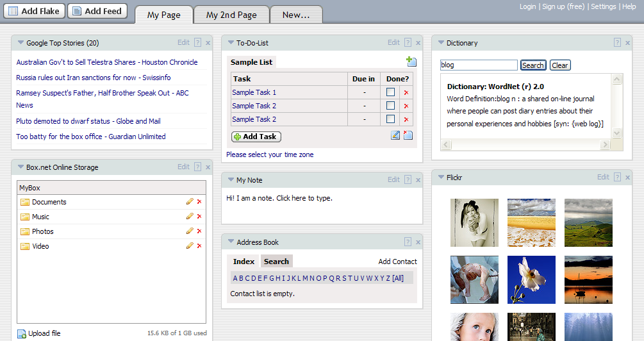This screenshot has height=341, width=644.
Task: Click the edit list pencil icon beside Add Task
Action: pyautogui.click(x=395, y=135)
